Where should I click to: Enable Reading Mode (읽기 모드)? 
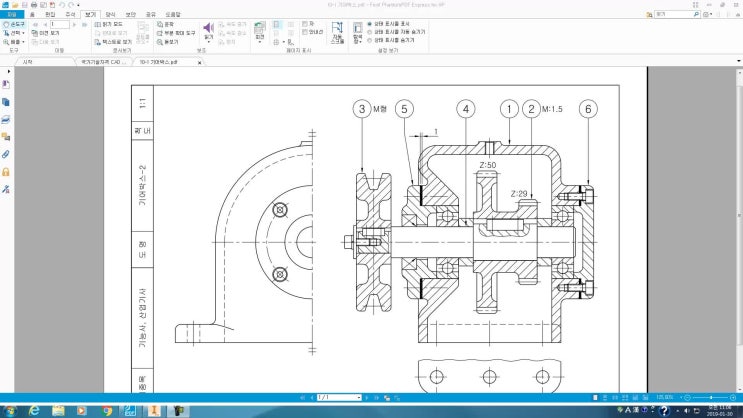[x=109, y=24]
